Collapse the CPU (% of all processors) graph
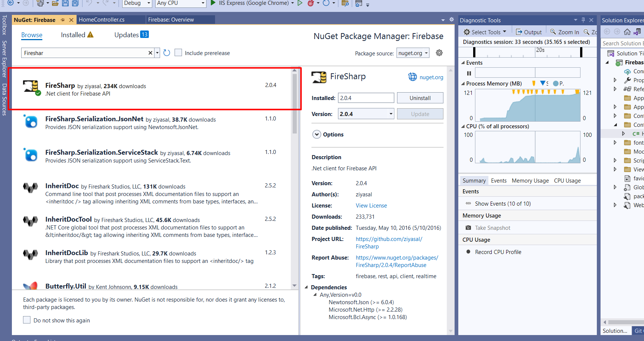The image size is (644, 341). [x=463, y=126]
